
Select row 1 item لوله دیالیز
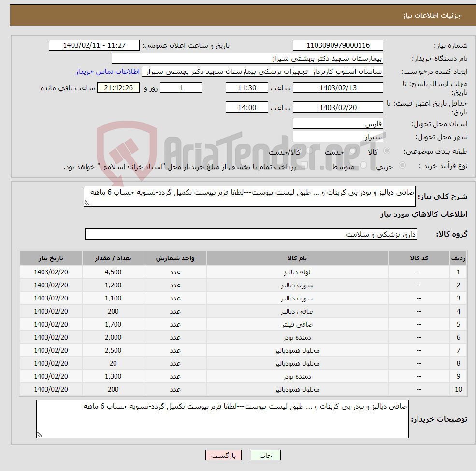click(x=297, y=272)
